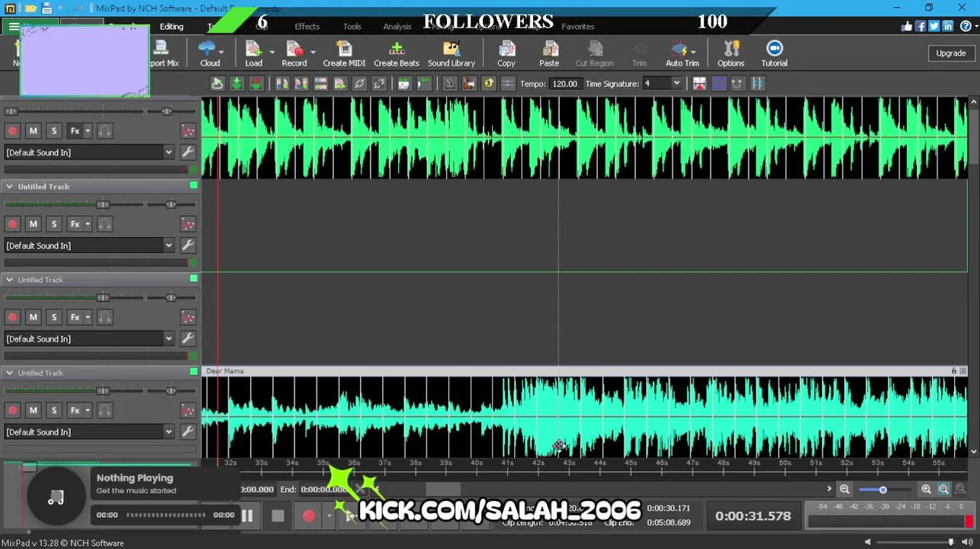The height and width of the screenshot is (549, 980).
Task: Click the zoom-to-fit magnifier icon
Action: pos(943,490)
